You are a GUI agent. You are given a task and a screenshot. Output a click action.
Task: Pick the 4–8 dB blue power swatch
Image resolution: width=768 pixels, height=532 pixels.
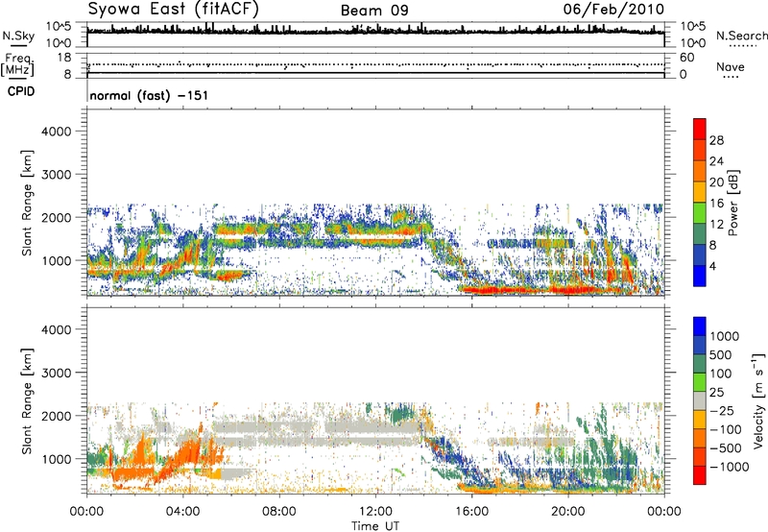click(x=700, y=254)
